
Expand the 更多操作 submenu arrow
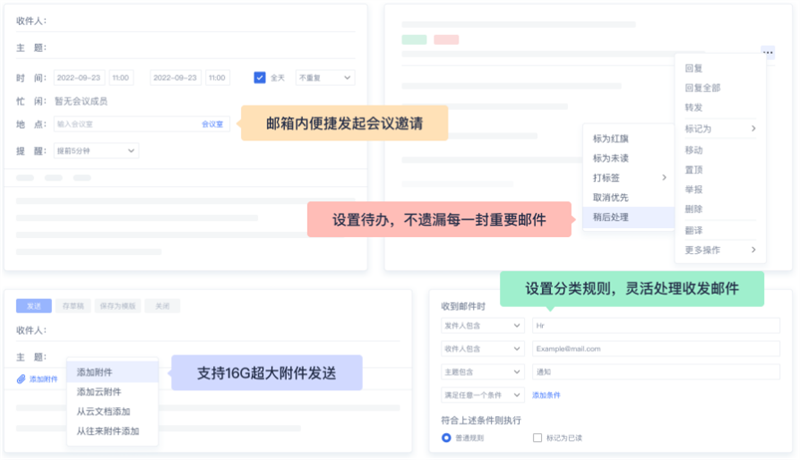753,249
